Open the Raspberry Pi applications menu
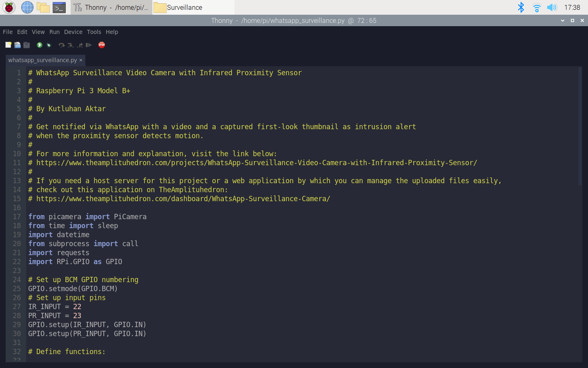This screenshot has width=588, height=368. click(x=9, y=7)
